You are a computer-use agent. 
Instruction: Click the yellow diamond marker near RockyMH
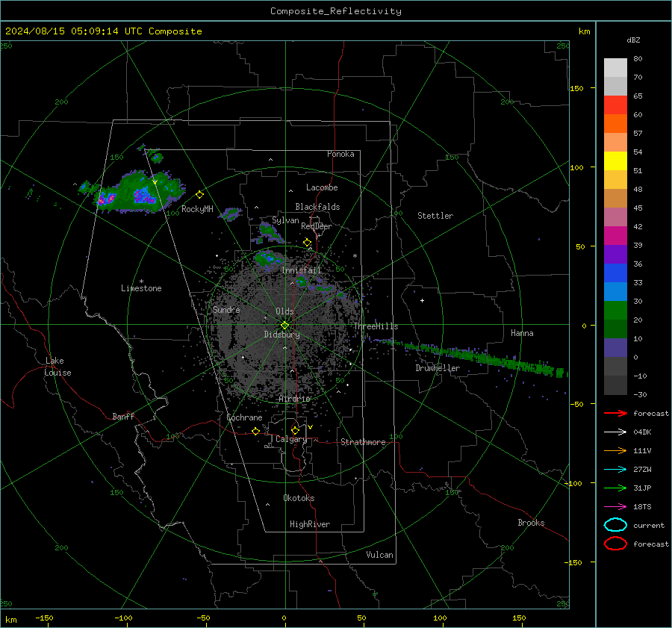pos(199,195)
